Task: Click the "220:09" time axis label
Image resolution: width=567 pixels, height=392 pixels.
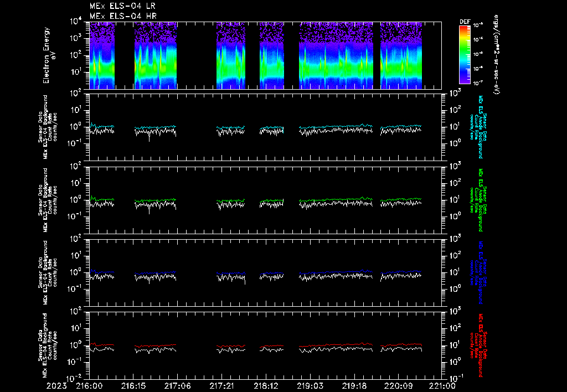Action: pos(398,386)
